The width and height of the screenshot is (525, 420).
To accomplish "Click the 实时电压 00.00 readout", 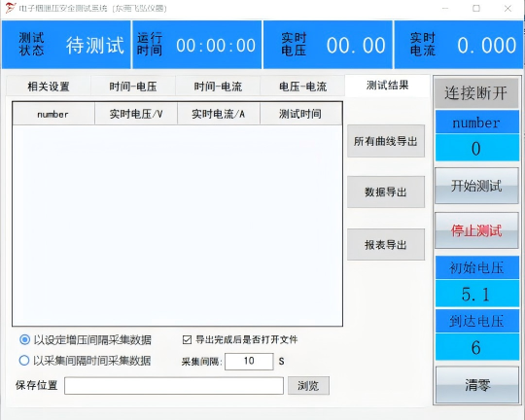I will 356,46.
